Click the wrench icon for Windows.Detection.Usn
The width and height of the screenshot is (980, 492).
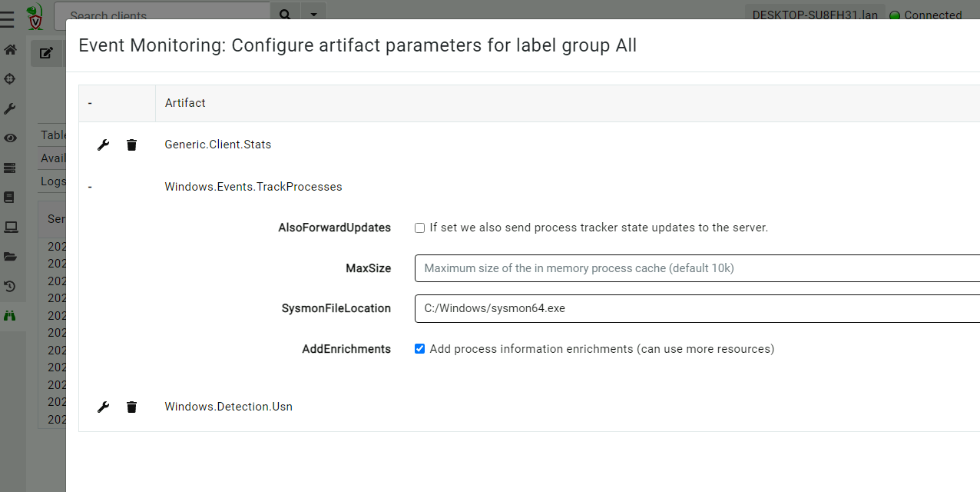[103, 407]
